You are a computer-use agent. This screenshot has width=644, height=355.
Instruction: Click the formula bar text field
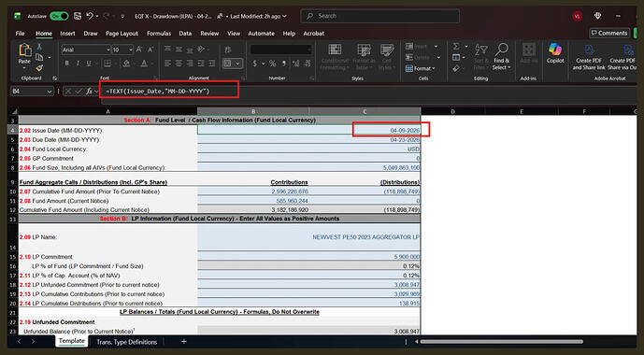point(369,92)
